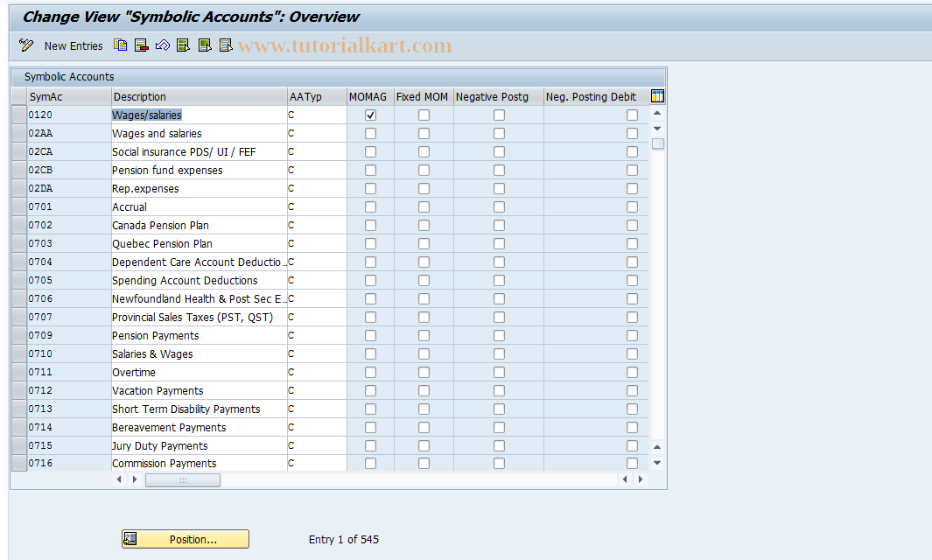Screen dimensions: 932x560
Task: Open the table column configuration icon
Action: [657, 96]
